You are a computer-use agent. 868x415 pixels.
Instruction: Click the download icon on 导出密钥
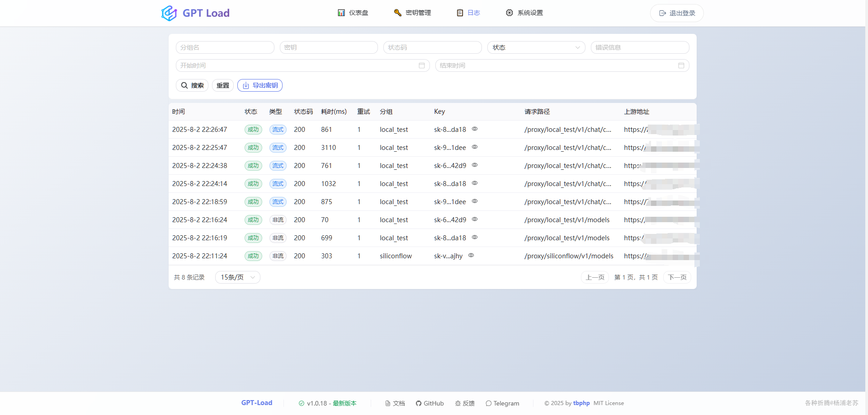(245, 85)
